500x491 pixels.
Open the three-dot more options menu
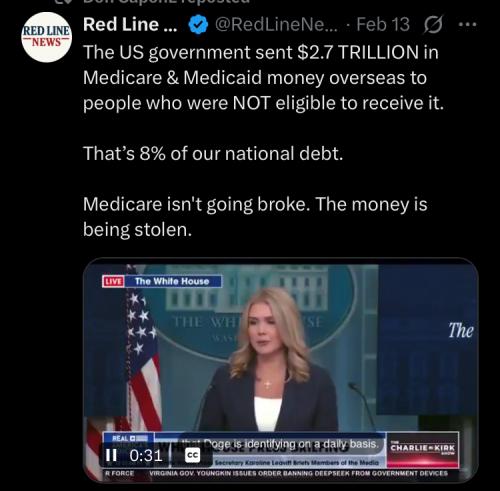(467, 24)
